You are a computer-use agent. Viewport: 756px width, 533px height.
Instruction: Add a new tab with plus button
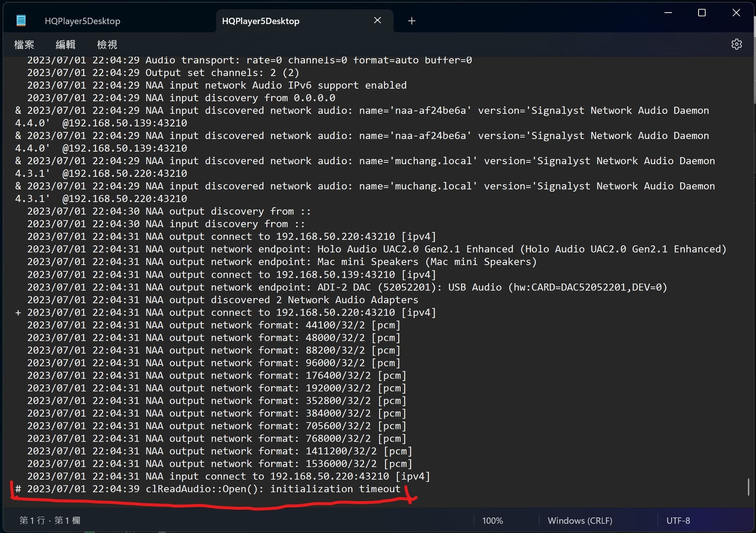coord(411,21)
